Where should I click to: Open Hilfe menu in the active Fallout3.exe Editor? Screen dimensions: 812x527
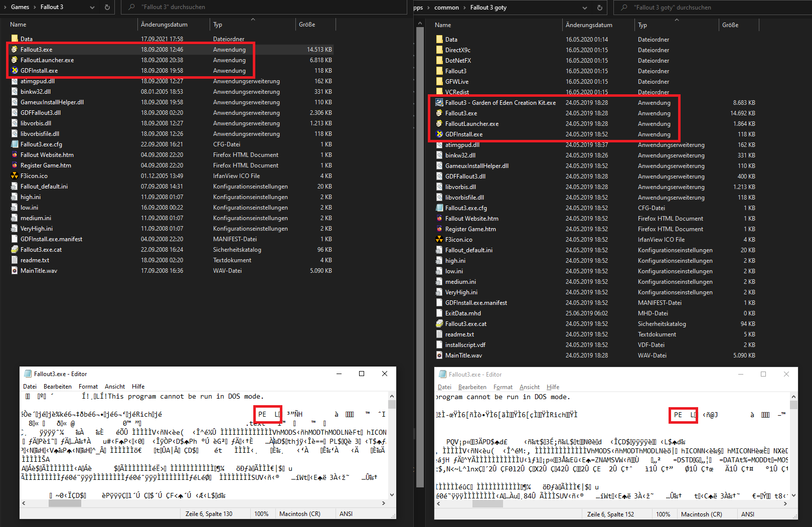coord(138,386)
